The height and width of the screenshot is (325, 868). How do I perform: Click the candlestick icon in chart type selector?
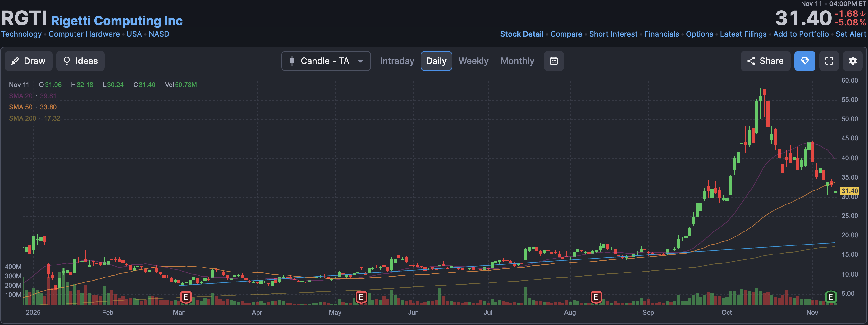click(x=292, y=61)
